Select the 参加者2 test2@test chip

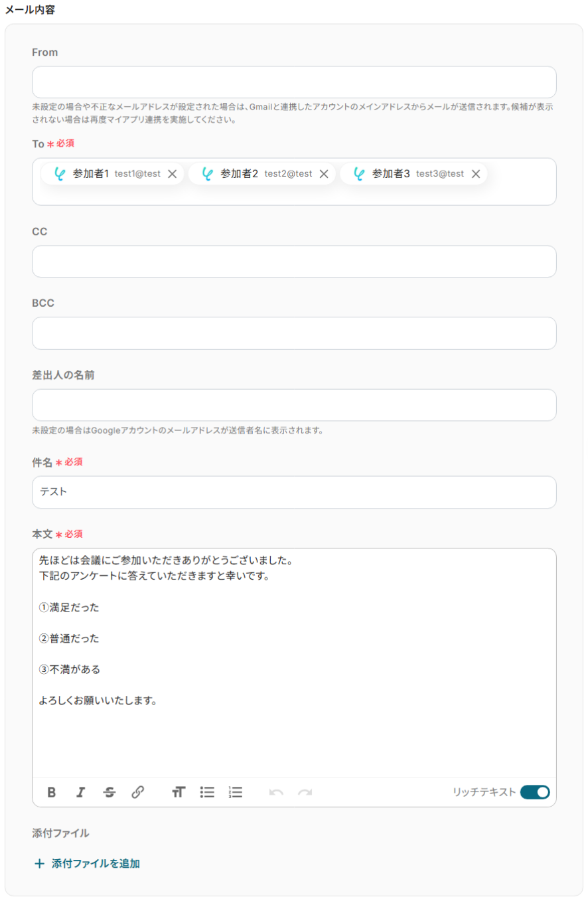pos(262,174)
